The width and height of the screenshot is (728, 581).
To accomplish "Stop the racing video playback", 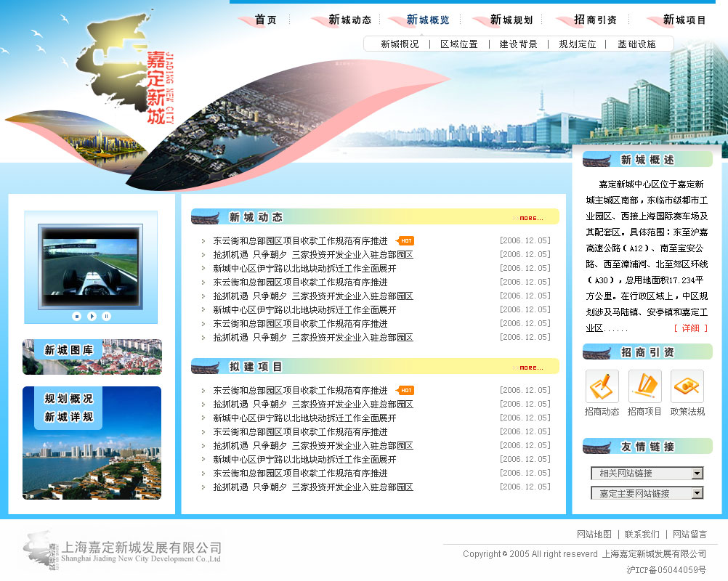I will click(x=77, y=316).
